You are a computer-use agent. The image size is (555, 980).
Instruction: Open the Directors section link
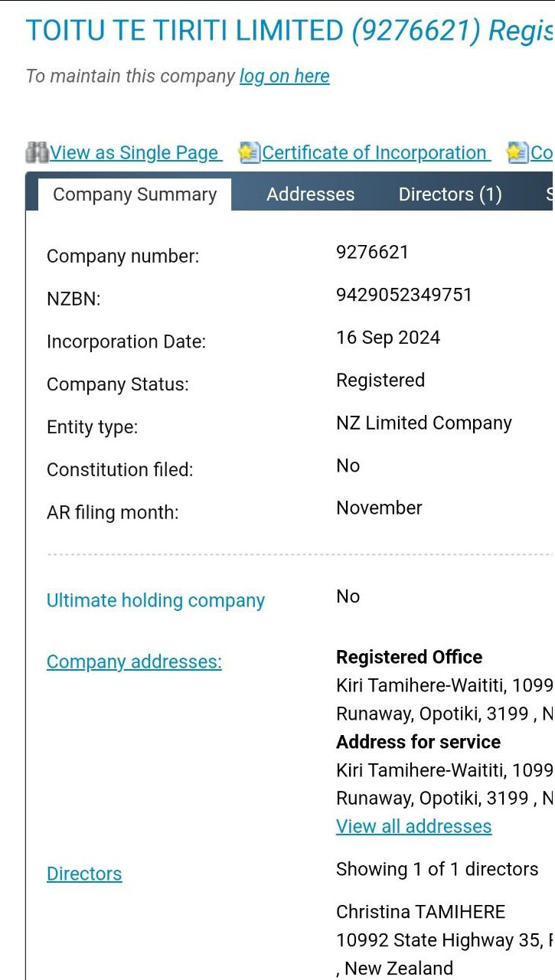tap(84, 874)
